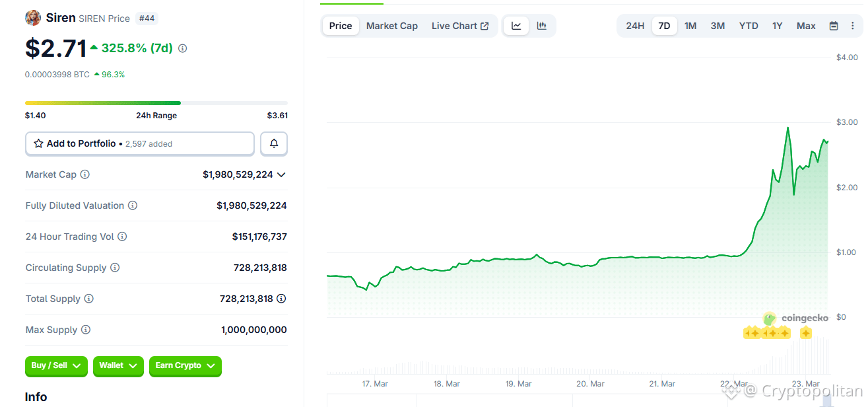This screenshot has height=407, width=868.
Task: Click the #44 rank badge
Action: [x=147, y=18]
